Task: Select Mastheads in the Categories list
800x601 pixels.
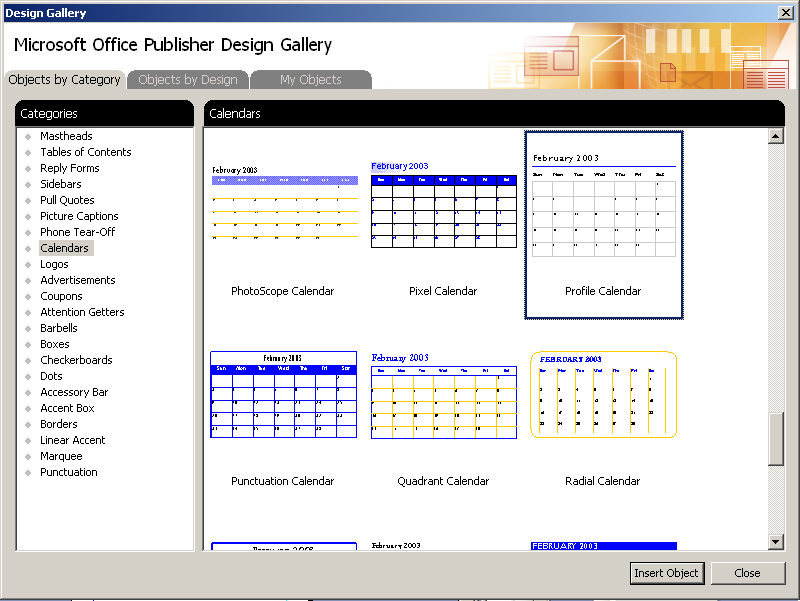Action: coord(66,136)
